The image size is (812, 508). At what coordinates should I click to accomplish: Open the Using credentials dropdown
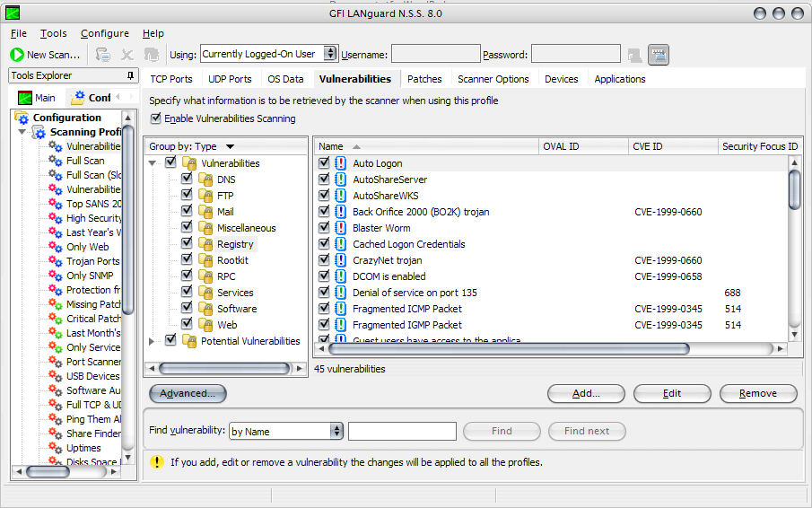[x=330, y=53]
